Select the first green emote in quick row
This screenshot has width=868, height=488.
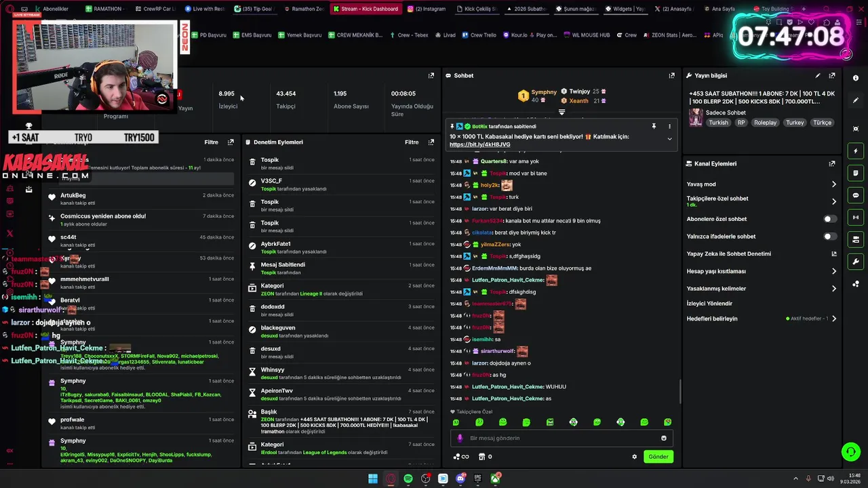tap(456, 422)
